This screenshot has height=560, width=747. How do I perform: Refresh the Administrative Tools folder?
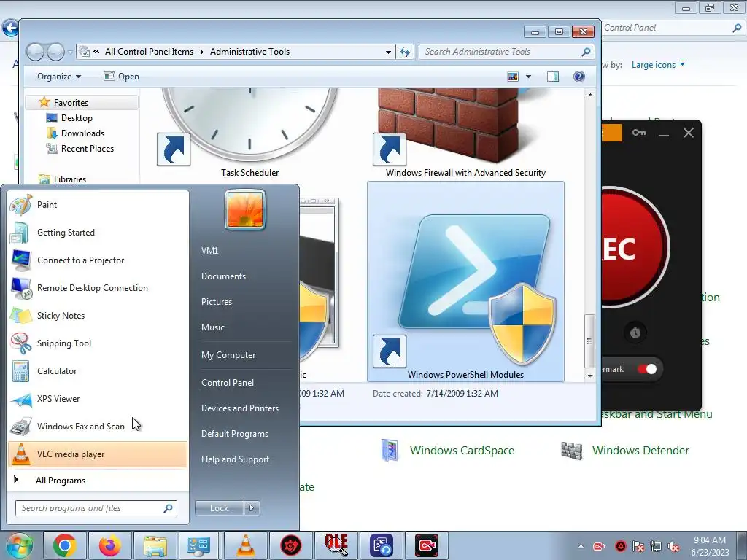405,52
